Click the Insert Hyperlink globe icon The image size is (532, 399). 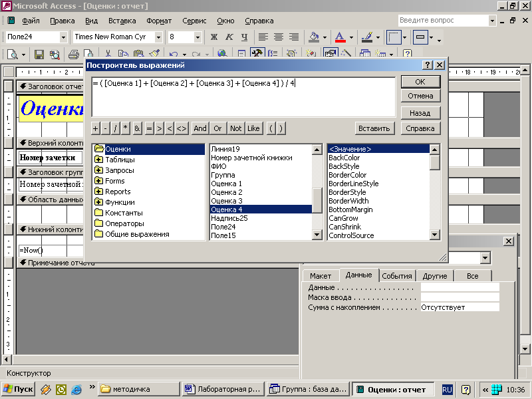(x=222, y=54)
